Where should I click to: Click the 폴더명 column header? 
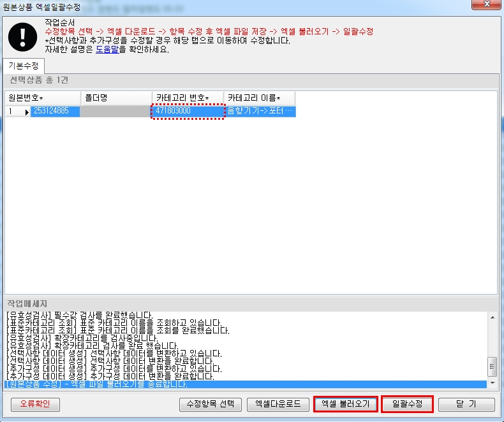(x=115, y=98)
